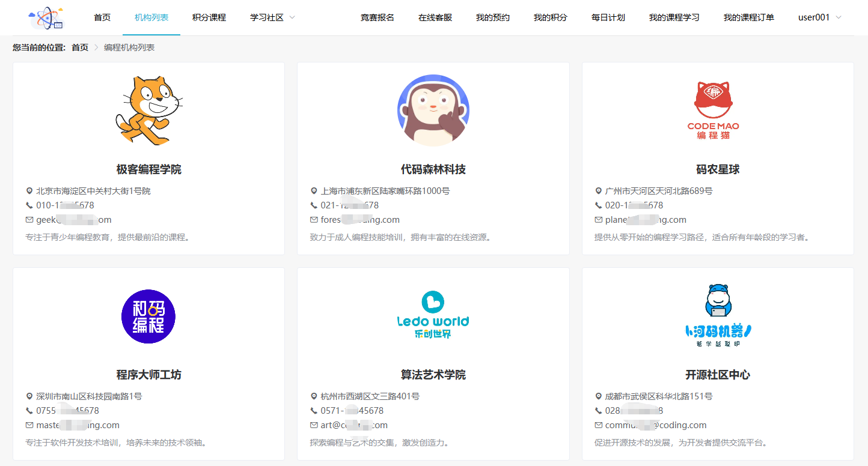
Task: Open the 算法艺术学院 title
Action: click(x=433, y=375)
